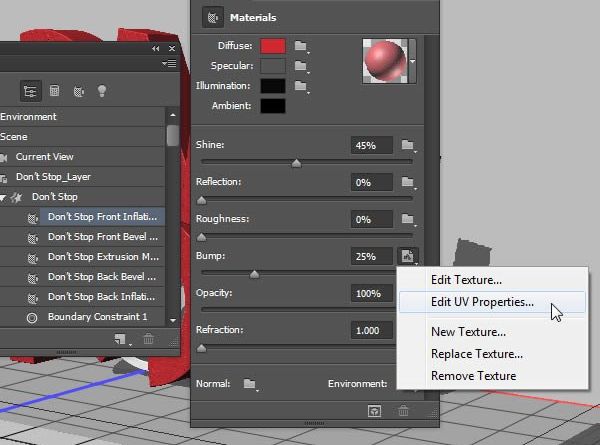Click the Don't Stop mesh star icon

tap(16, 197)
